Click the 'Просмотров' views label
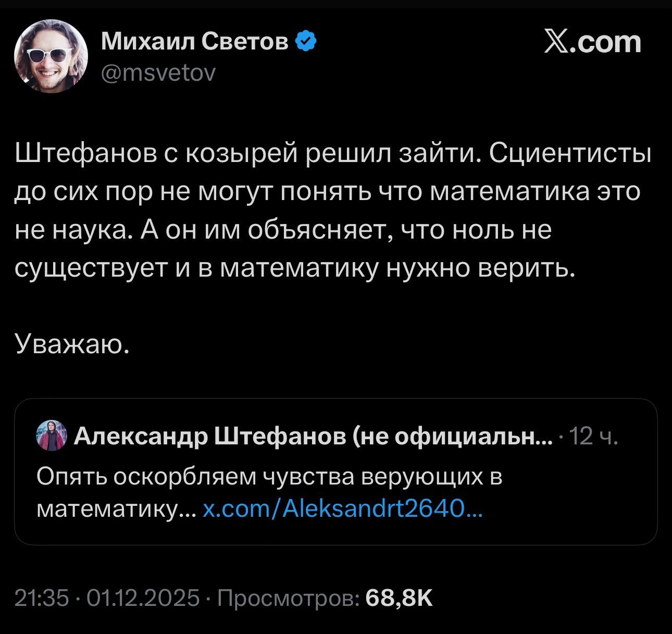Image resolution: width=672 pixels, height=634 pixels. 288,598
